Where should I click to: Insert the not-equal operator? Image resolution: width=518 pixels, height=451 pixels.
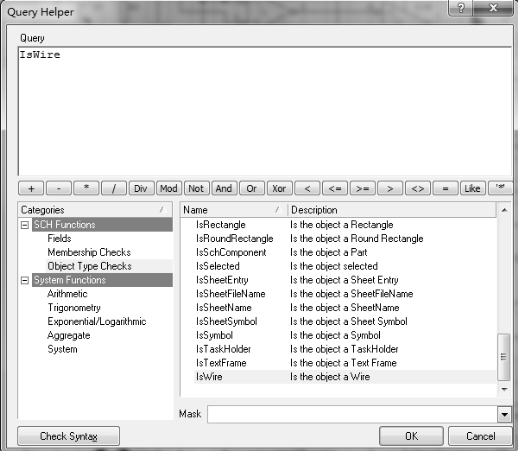tap(418, 188)
